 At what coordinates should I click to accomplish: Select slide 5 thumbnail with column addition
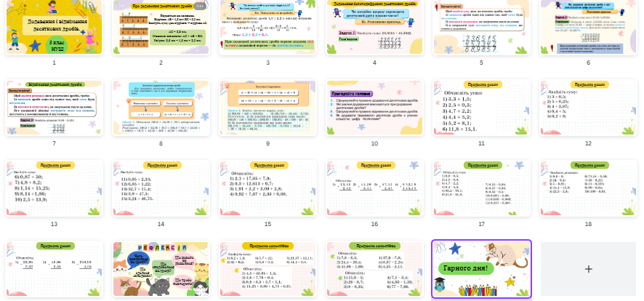(x=481, y=27)
